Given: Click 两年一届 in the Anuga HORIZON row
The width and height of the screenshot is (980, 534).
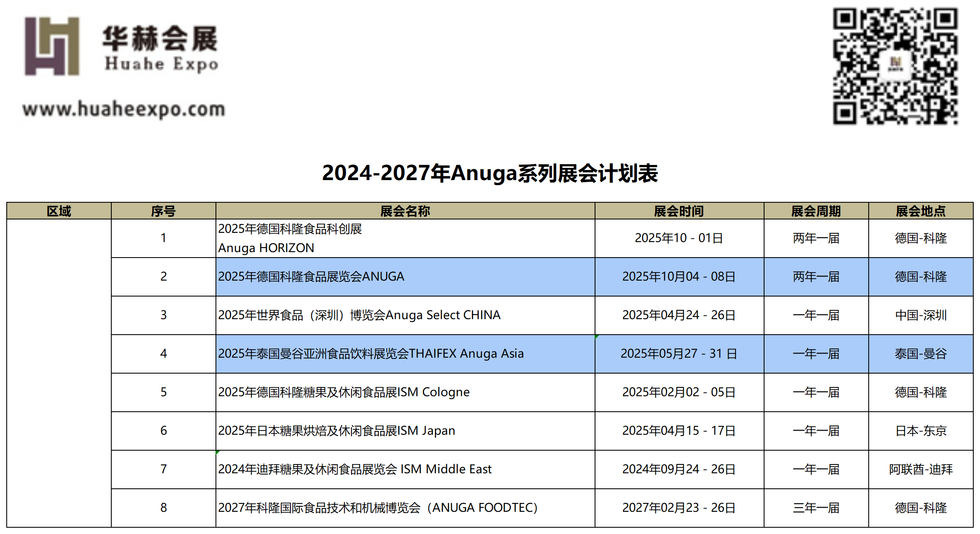Looking at the screenshot, I should point(816,238).
